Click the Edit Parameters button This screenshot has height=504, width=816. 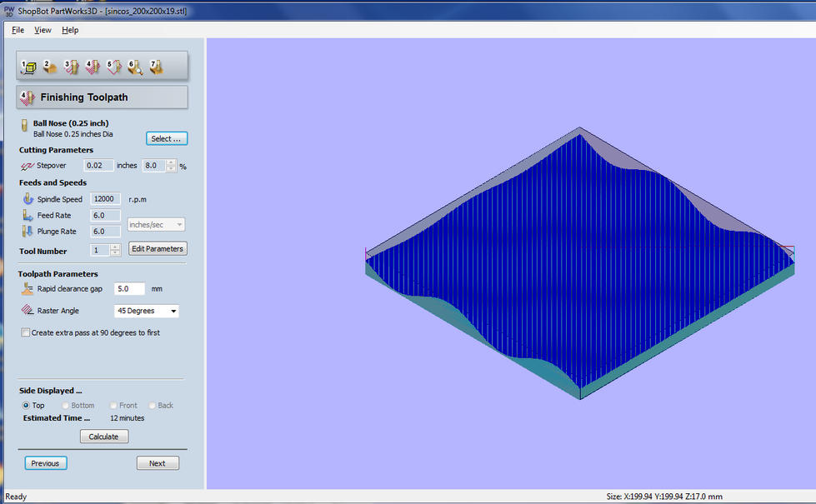tap(158, 248)
